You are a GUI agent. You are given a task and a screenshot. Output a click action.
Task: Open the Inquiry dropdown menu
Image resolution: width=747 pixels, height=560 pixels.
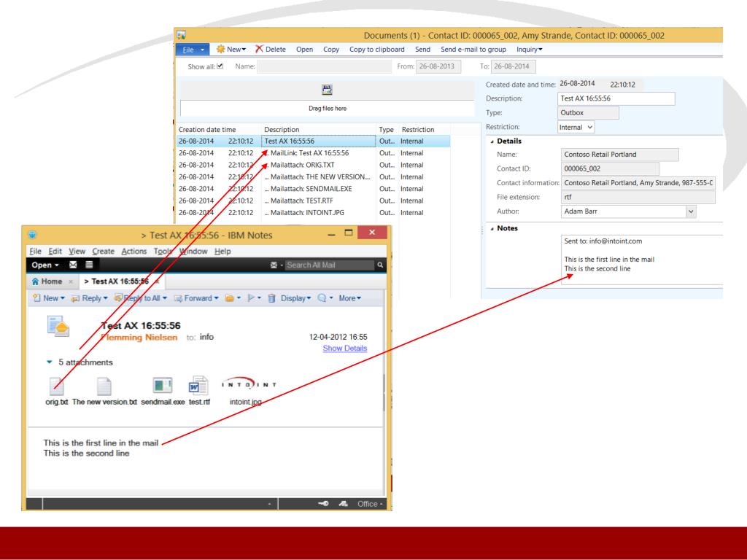530,49
